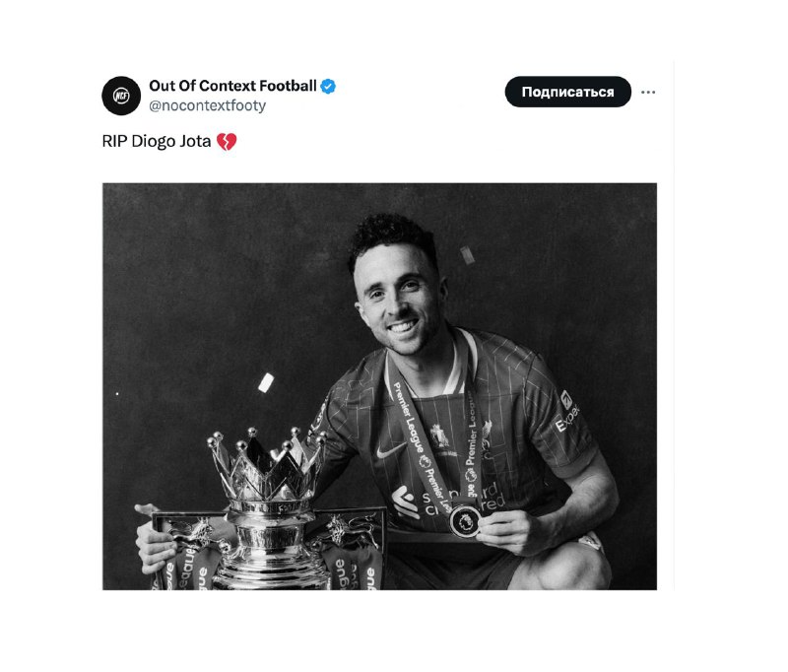This screenshot has height=672, width=788.
Task: Click the Liverpool crest on the shirt
Action: point(440,437)
